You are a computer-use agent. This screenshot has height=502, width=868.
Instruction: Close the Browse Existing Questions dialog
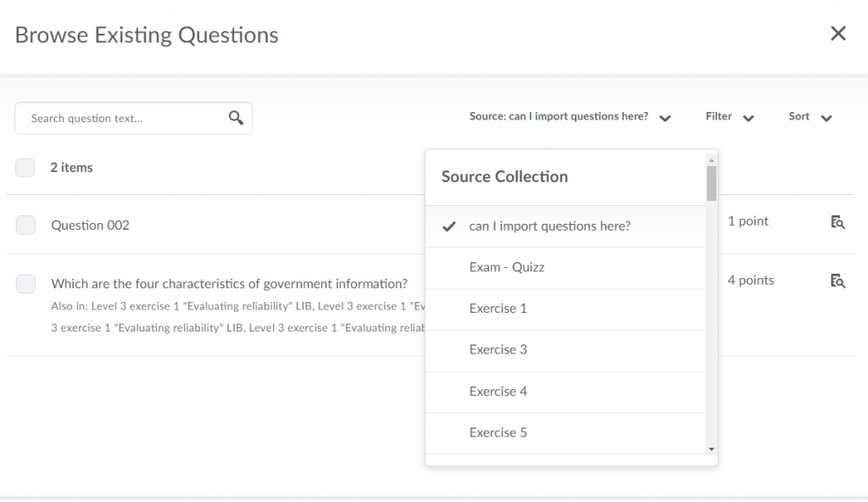pos(838,33)
